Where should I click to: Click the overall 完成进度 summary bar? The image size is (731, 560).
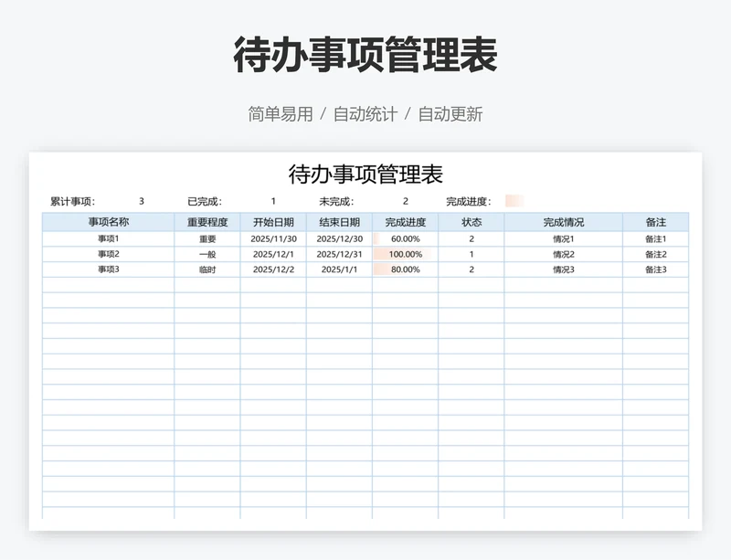tap(514, 202)
